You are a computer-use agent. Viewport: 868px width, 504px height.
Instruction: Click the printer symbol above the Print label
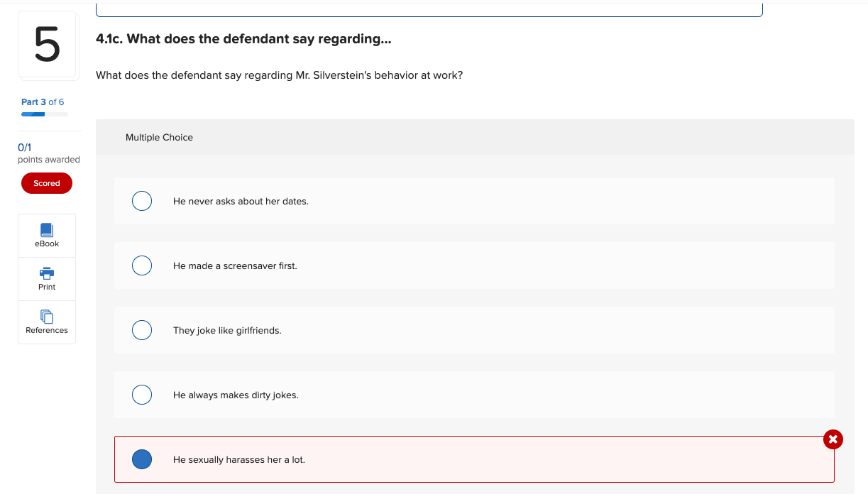(46, 273)
